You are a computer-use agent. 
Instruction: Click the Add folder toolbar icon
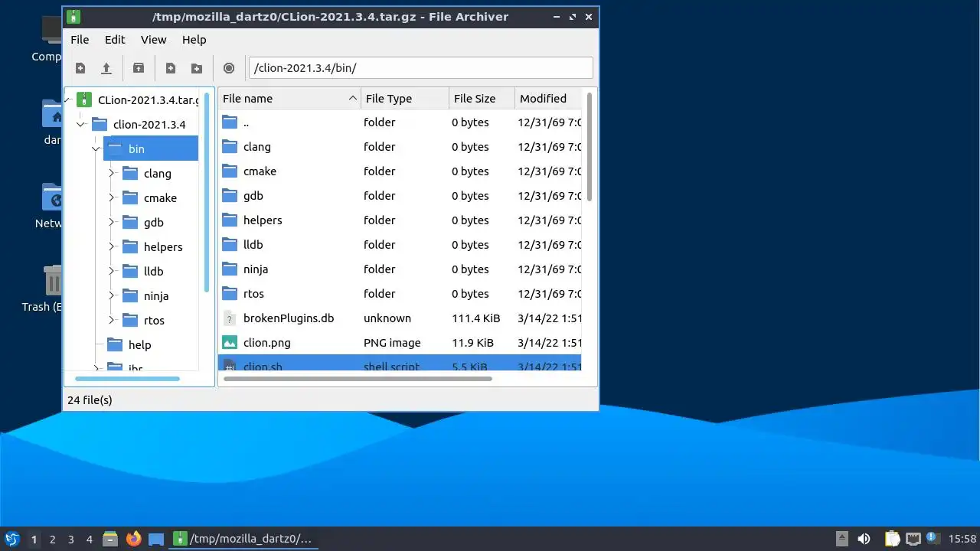click(197, 68)
